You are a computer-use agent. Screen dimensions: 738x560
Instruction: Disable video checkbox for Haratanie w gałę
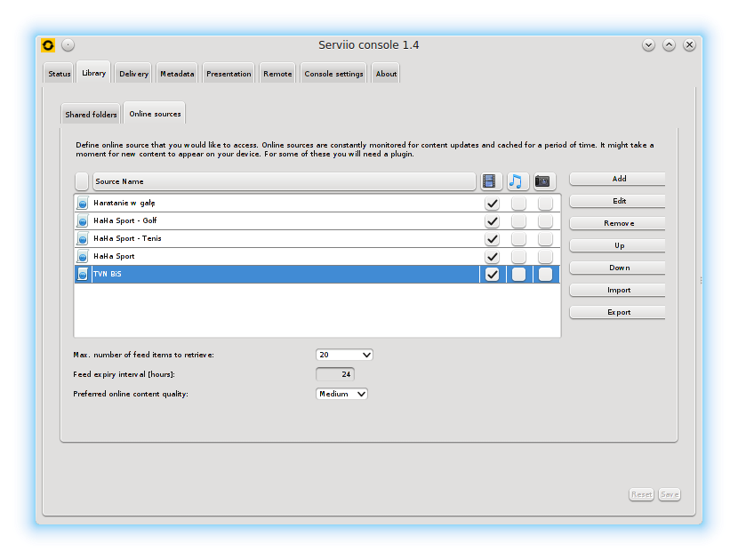point(492,204)
